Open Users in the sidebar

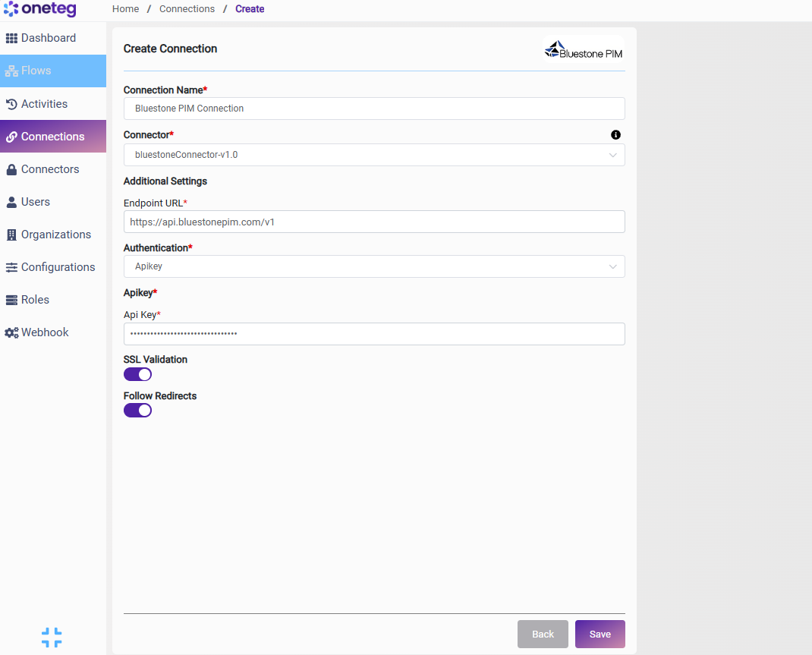click(53, 202)
